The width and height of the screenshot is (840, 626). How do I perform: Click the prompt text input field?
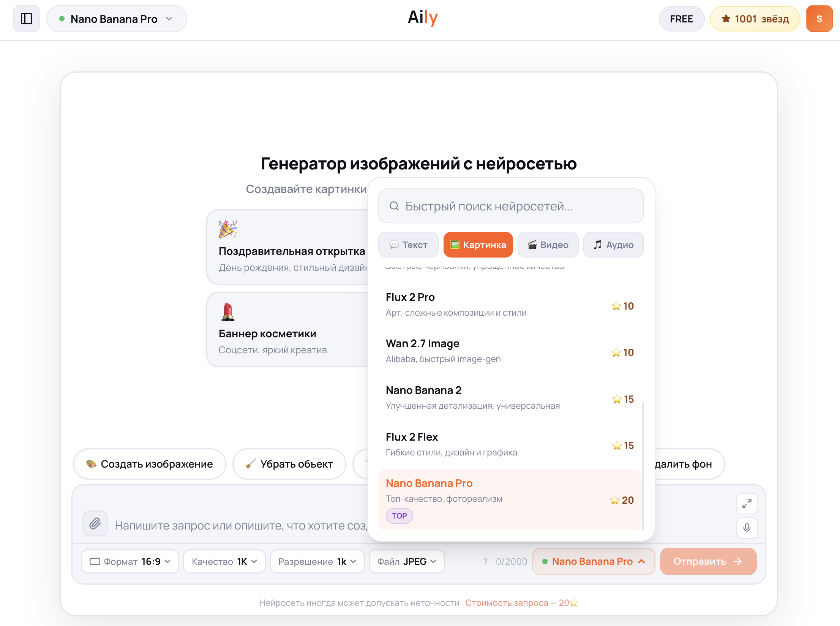[x=241, y=525]
